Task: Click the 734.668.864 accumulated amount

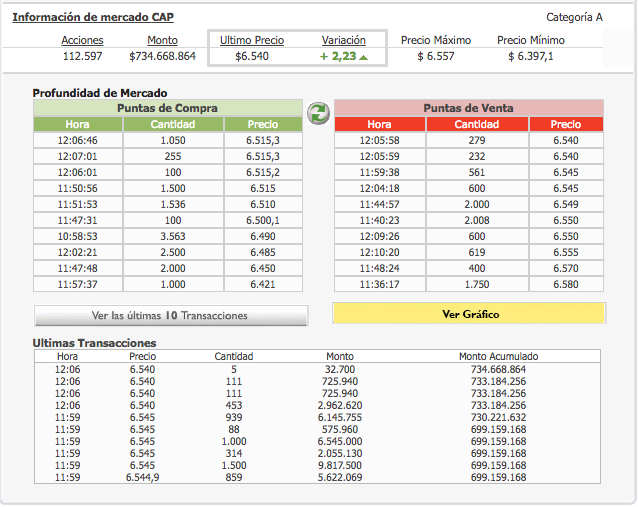Action: click(x=498, y=369)
